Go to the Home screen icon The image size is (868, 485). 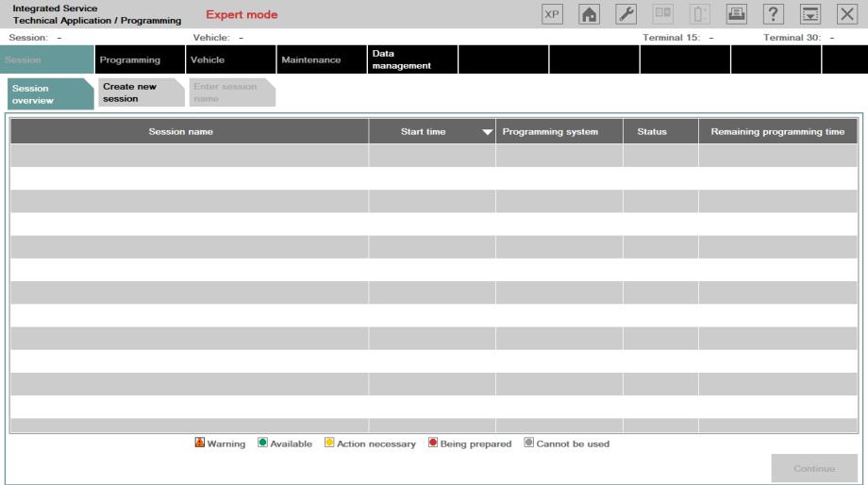[x=589, y=14]
